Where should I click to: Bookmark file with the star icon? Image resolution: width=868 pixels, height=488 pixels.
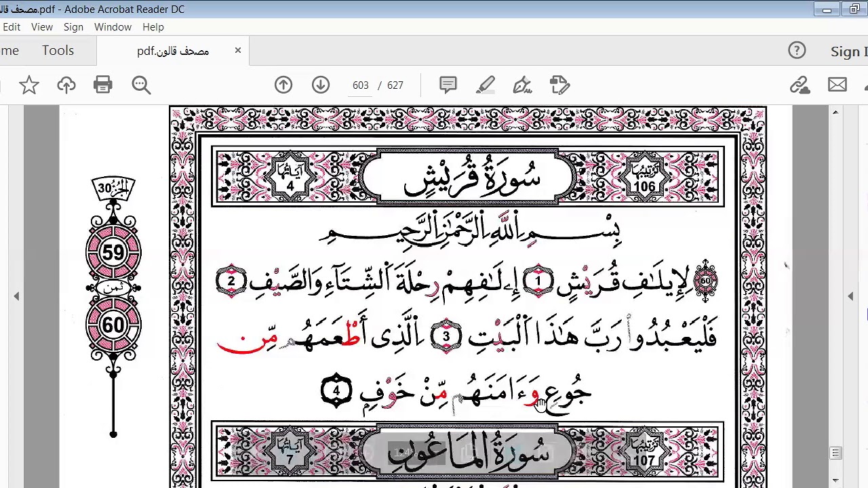pyautogui.click(x=28, y=85)
